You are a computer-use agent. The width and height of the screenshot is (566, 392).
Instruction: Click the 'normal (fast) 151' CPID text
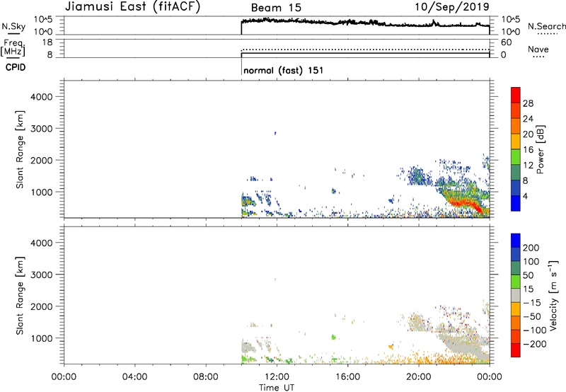click(284, 70)
